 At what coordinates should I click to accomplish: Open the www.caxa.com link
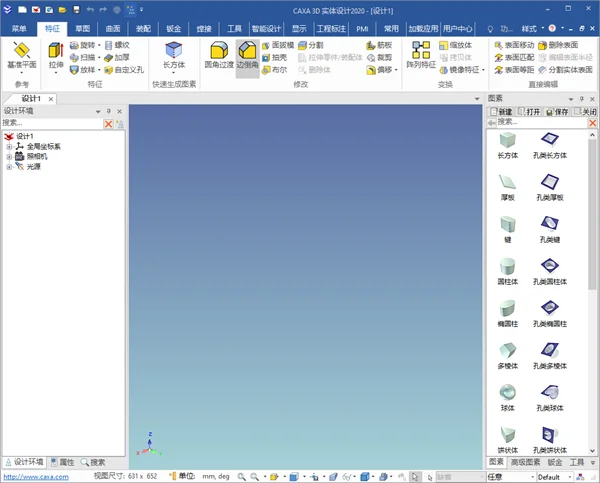[x=36, y=477]
